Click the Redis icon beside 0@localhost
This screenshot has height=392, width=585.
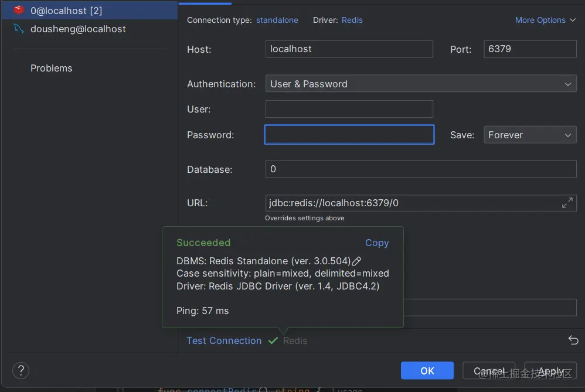click(x=19, y=11)
